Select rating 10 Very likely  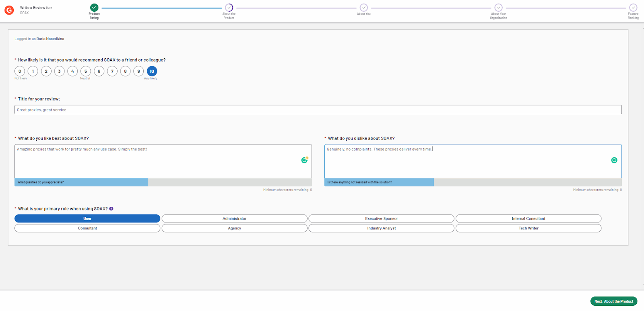pos(152,71)
